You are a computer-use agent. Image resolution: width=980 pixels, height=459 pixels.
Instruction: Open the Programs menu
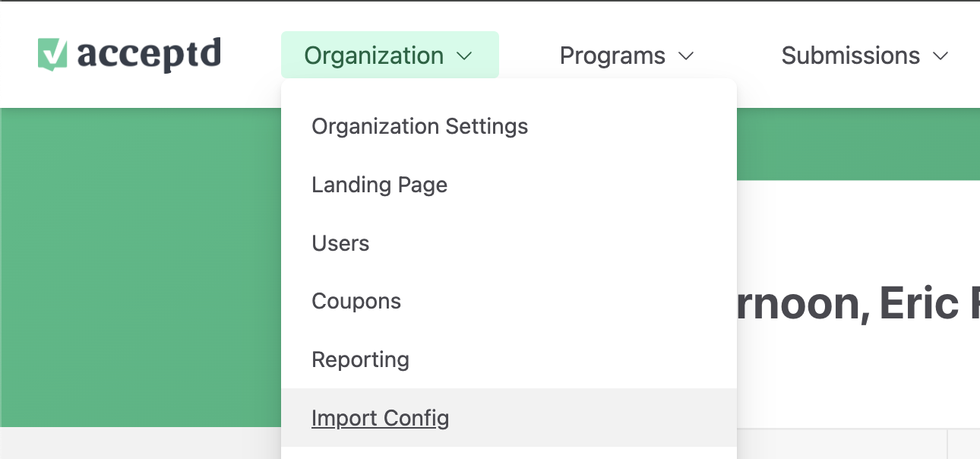click(612, 55)
